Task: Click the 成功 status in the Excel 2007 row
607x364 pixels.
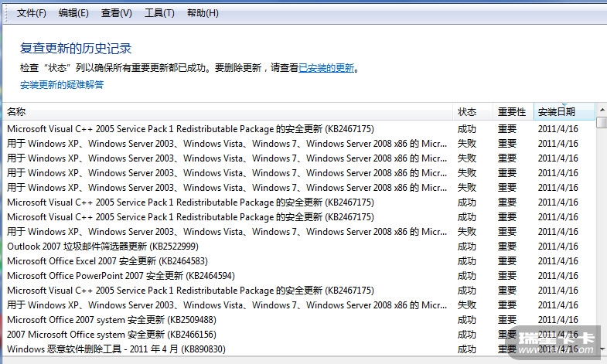Action: coord(467,261)
